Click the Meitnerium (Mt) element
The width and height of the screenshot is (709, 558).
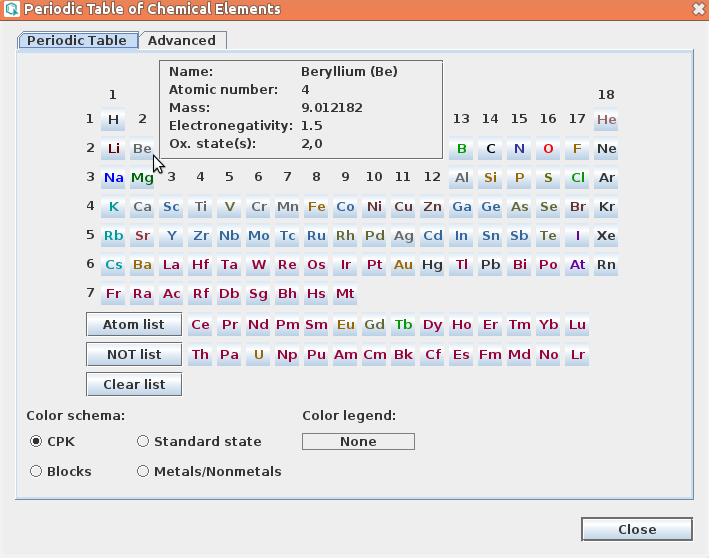pyautogui.click(x=345, y=294)
